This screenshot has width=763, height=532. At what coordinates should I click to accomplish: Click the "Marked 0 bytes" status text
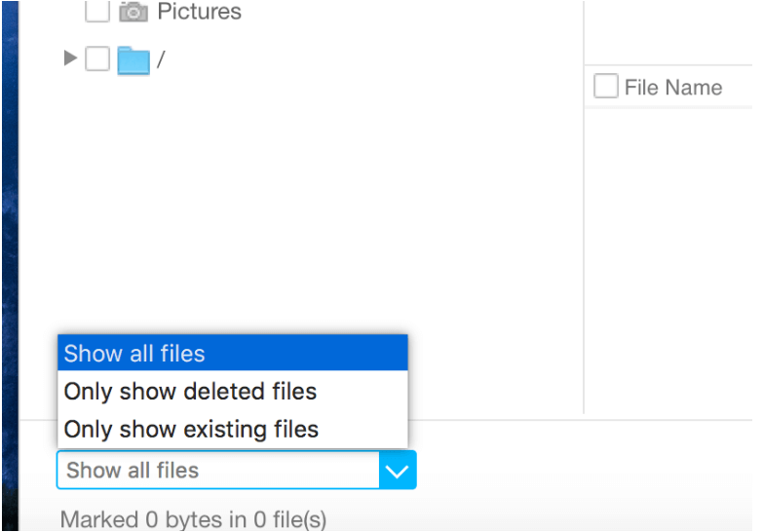tap(193, 519)
